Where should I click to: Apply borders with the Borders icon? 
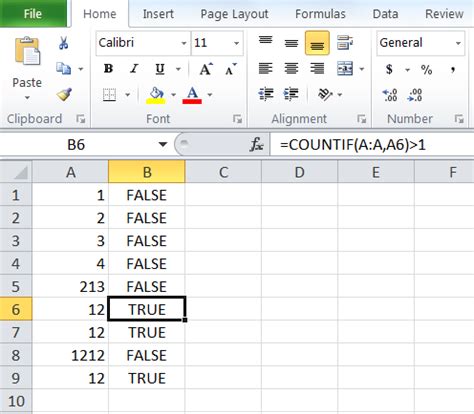click(x=109, y=95)
